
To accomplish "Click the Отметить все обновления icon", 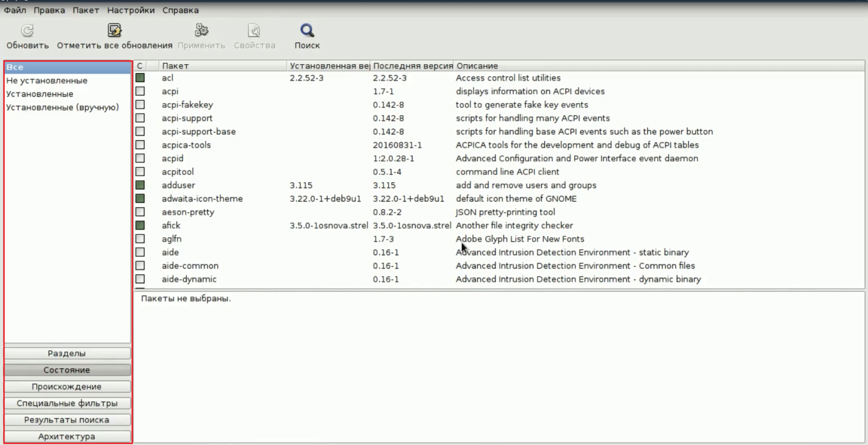I will click(x=115, y=31).
